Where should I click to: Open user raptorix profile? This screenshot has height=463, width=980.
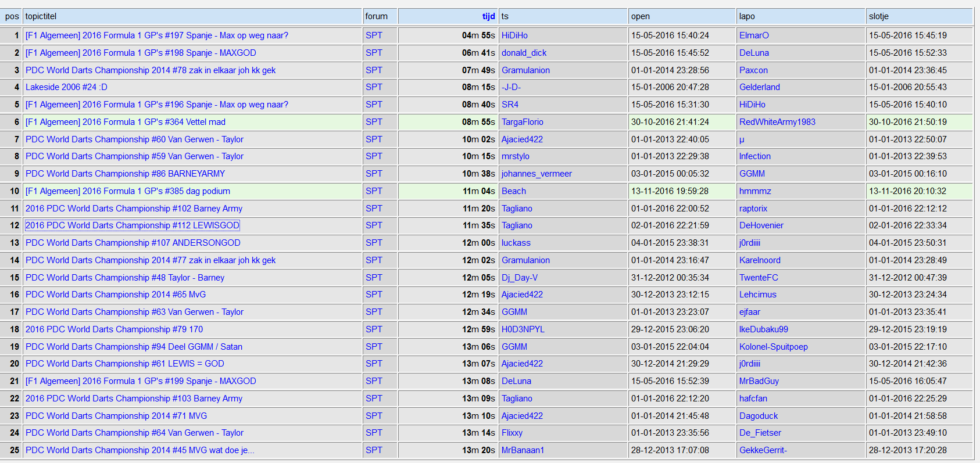point(753,209)
